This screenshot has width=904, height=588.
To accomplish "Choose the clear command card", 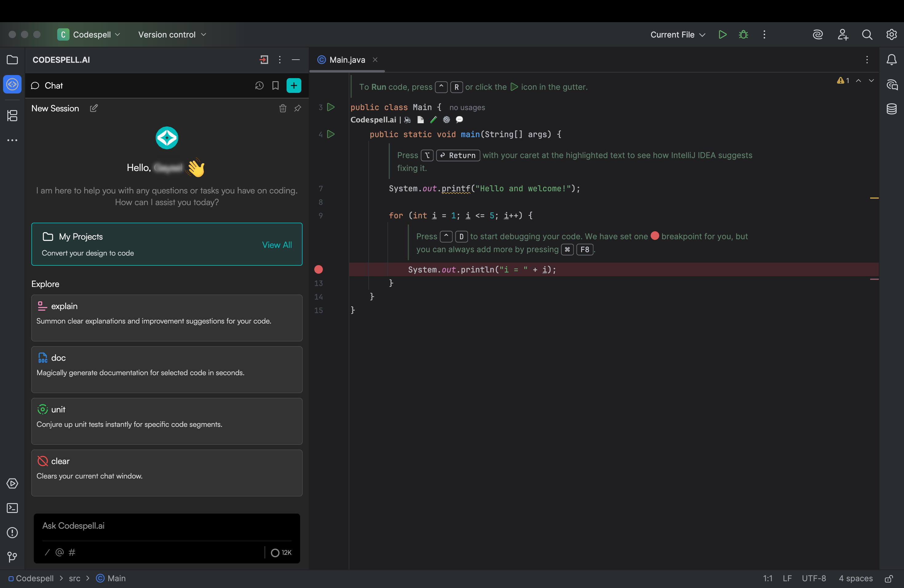I will (167, 473).
